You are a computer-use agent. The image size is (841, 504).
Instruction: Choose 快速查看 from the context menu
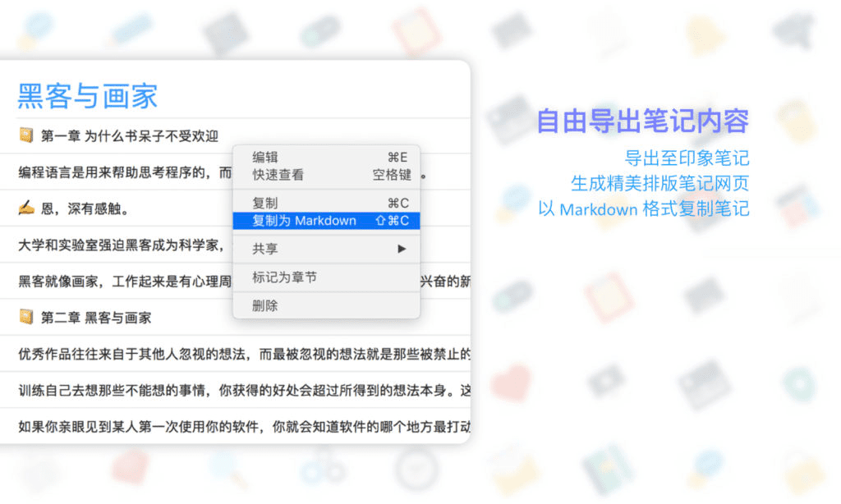tap(278, 175)
